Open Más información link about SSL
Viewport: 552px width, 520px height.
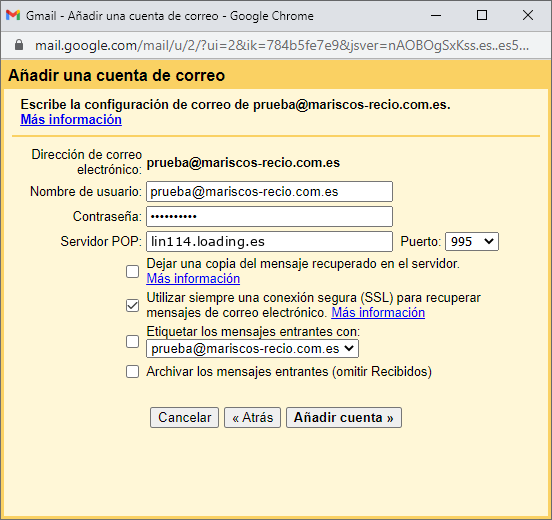[378, 313]
